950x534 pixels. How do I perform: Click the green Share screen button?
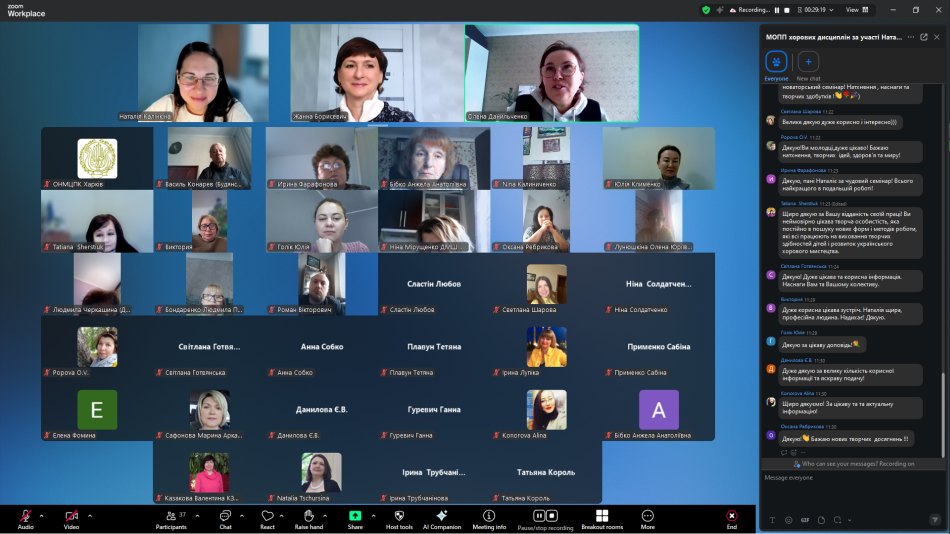tap(355, 516)
